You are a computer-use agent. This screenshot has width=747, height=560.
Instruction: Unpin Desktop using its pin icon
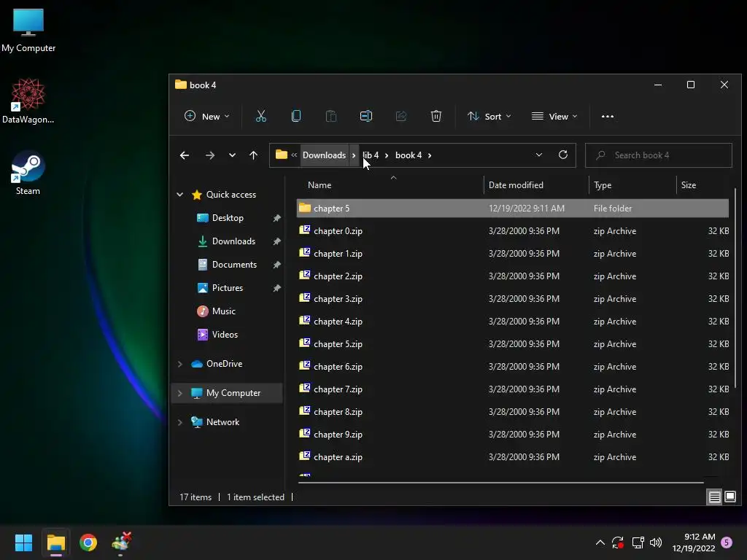click(276, 218)
